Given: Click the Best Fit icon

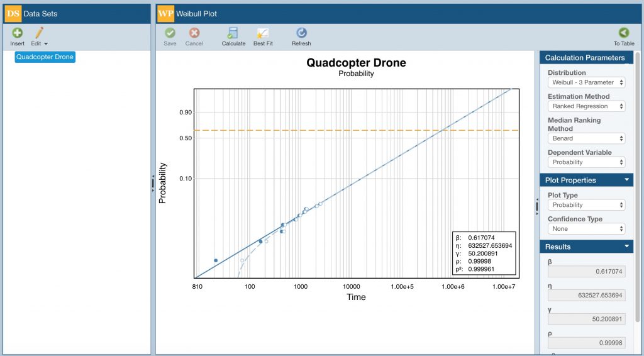Looking at the screenshot, I should pyautogui.click(x=263, y=33).
